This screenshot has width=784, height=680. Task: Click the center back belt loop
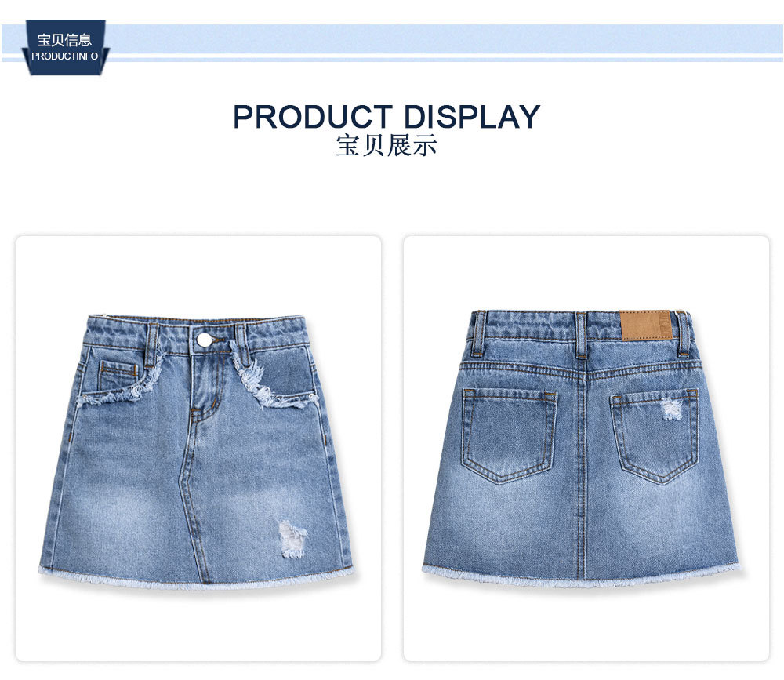[x=580, y=335]
